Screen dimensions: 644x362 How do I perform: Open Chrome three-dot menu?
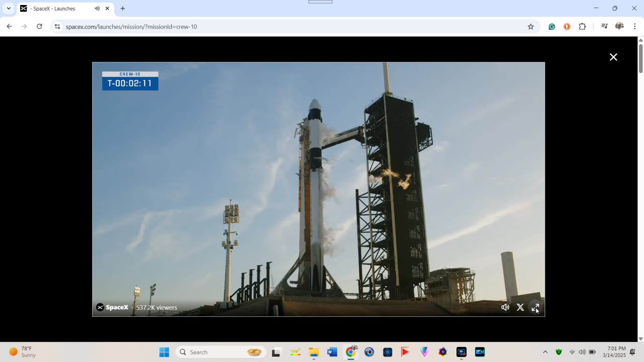(x=634, y=27)
